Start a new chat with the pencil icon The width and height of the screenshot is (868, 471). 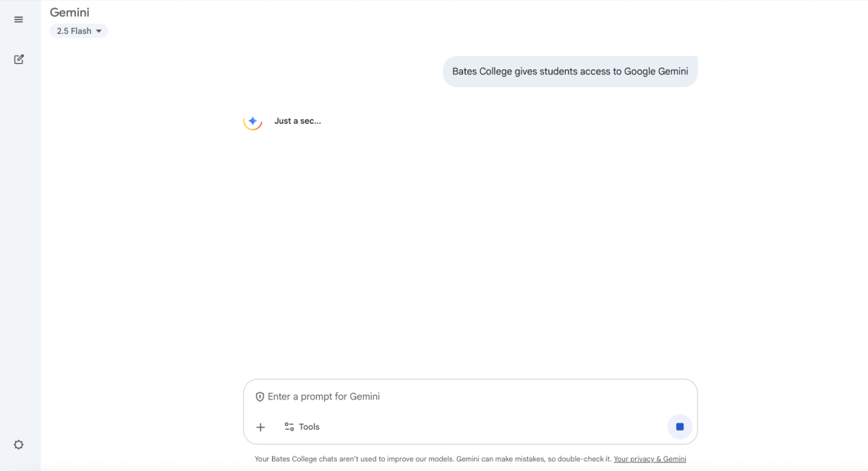click(19, 59)
